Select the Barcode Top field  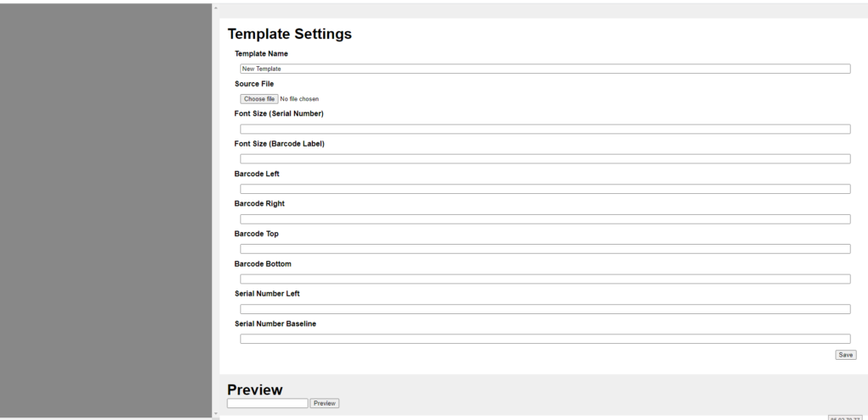[544, 249]
